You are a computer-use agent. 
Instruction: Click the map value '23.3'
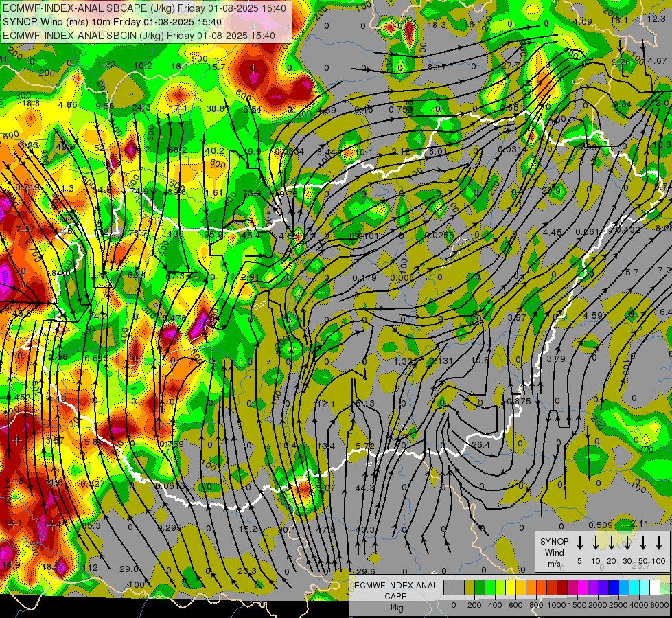(247, 571)
